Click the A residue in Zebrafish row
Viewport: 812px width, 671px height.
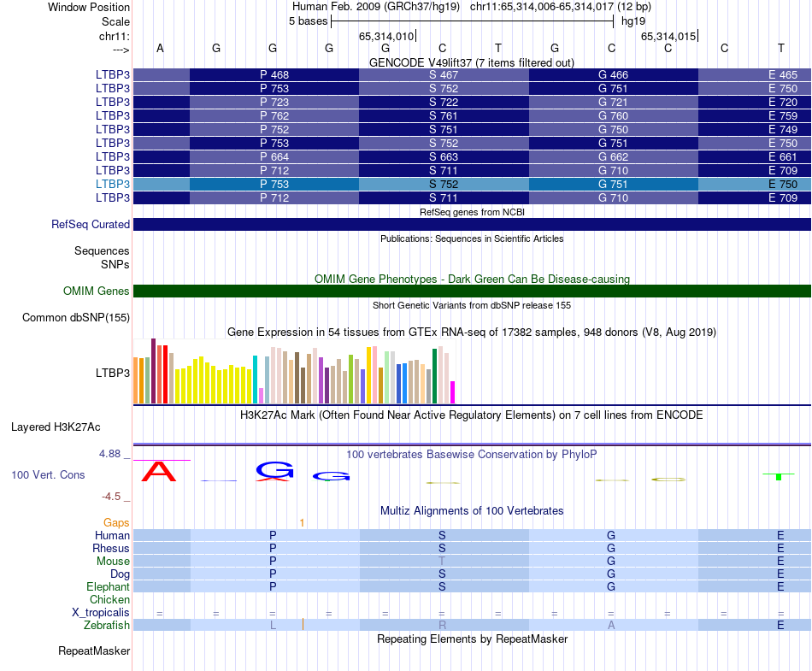coord(611,626)
